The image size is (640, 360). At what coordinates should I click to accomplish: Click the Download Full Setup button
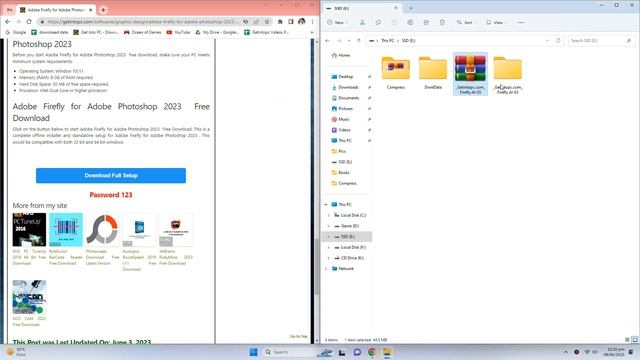111,176
